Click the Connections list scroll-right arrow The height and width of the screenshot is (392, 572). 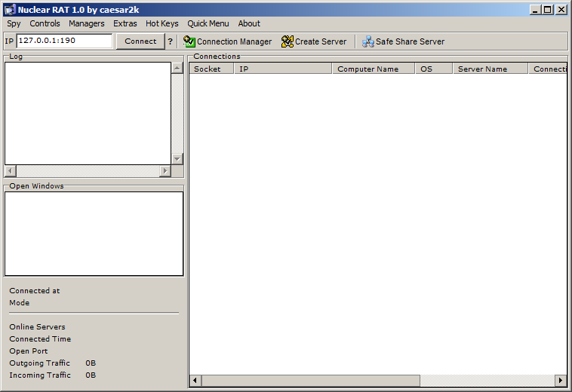[561, 381]
